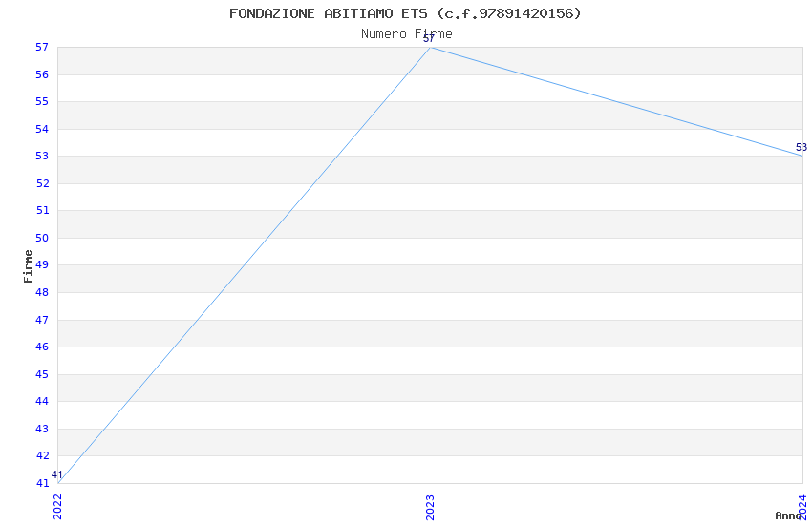This screenshot has width=812, height=525.
Task: Click the y-axis tick label 53
Action: tap(42, 157)
